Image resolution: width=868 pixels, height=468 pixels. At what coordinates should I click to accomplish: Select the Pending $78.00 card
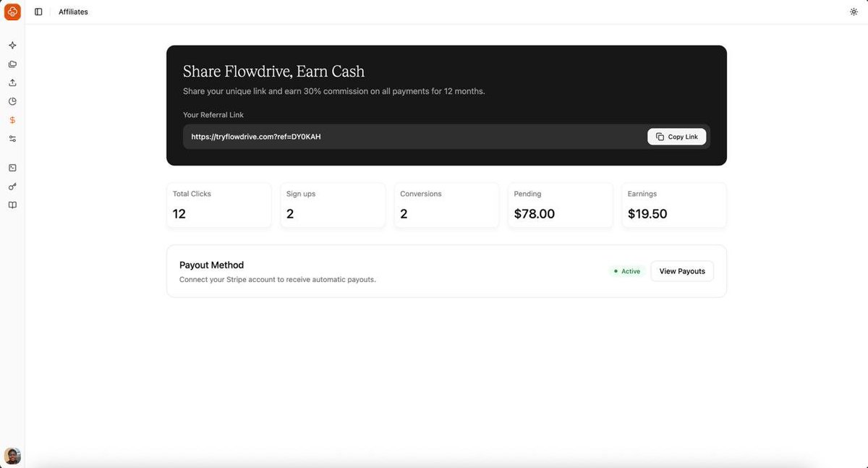click(561, 205)
